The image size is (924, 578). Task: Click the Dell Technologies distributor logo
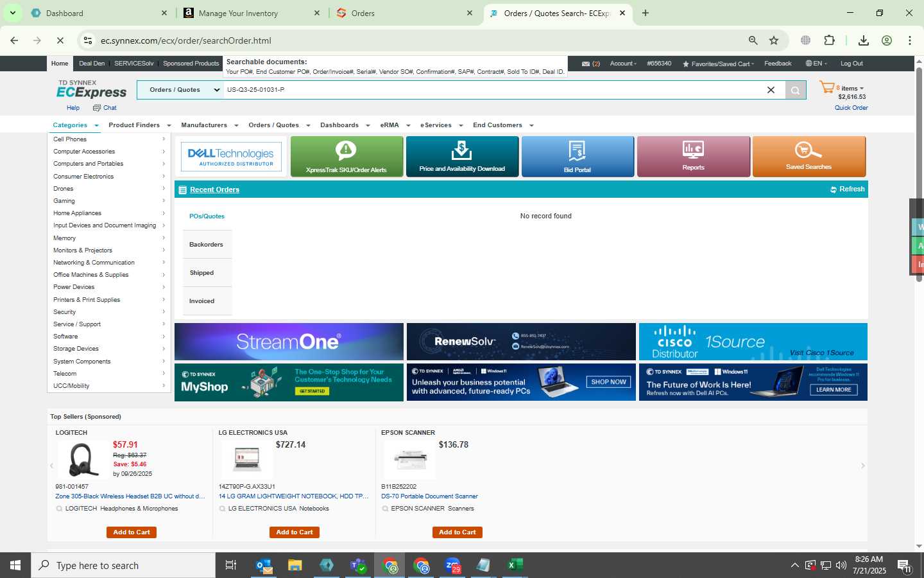click(231, 157)
